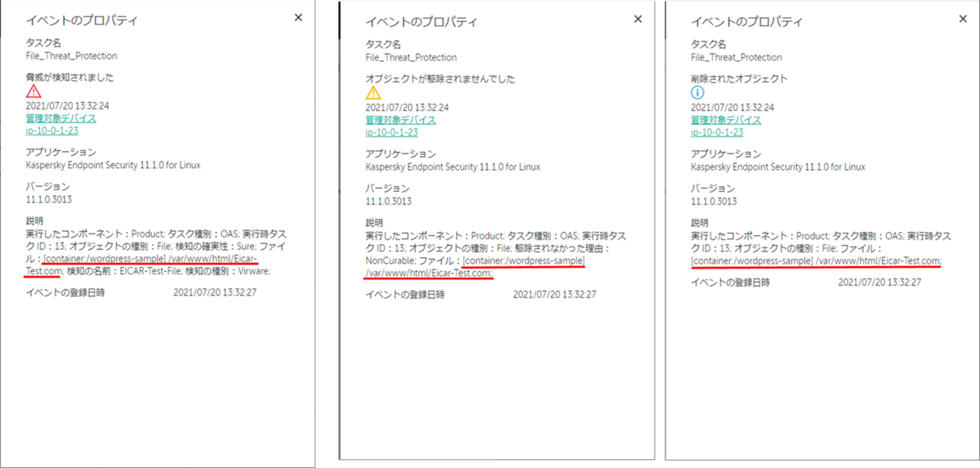Click Kaspersky Endpoint Security text in deleted-object panel
Viewport: 980px width, 468px height.
point(778,167)
